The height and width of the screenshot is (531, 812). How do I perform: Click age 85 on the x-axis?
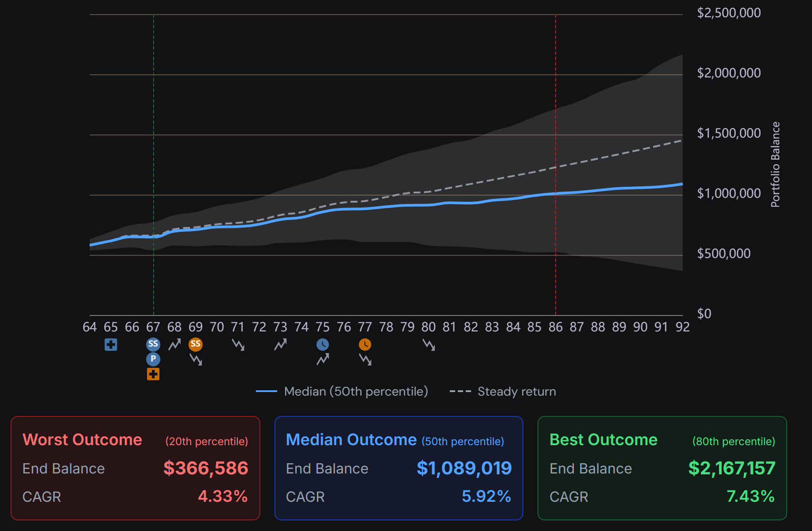[534, 327]
